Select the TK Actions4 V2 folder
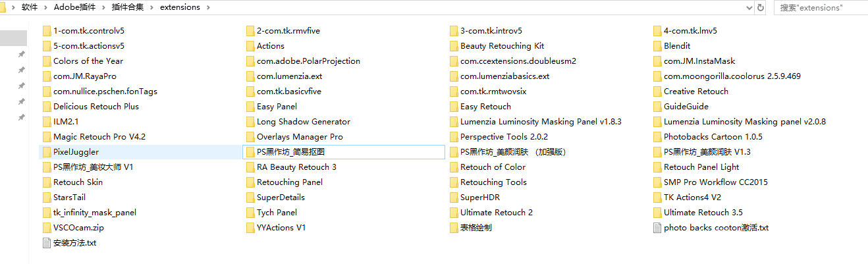The image size is (868, 264). 687,198
